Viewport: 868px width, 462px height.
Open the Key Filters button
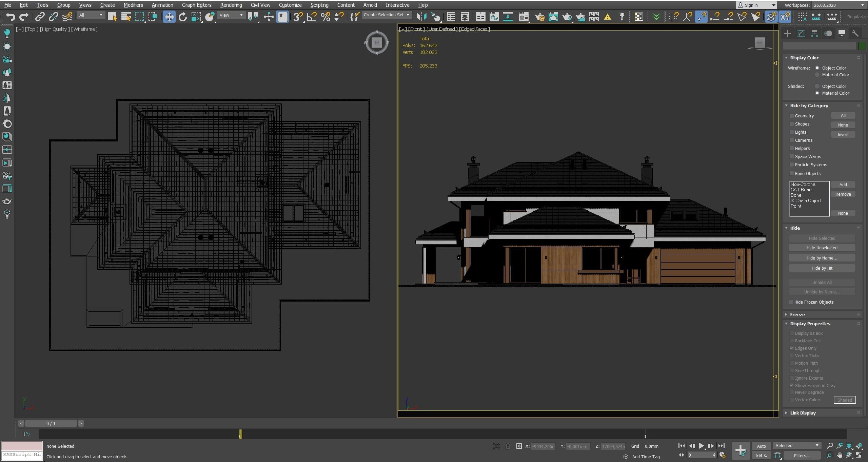click(802, 456)
